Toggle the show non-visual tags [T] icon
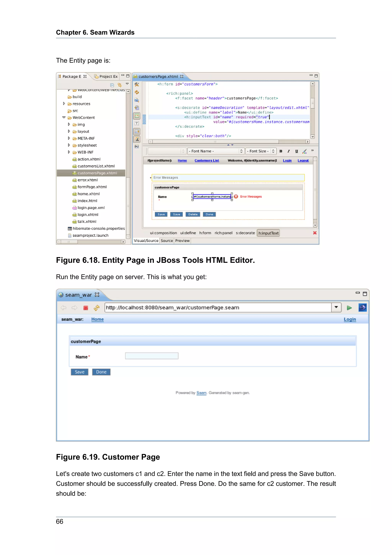Viewport: 392px width, 555px height. [x=137, y=124]
